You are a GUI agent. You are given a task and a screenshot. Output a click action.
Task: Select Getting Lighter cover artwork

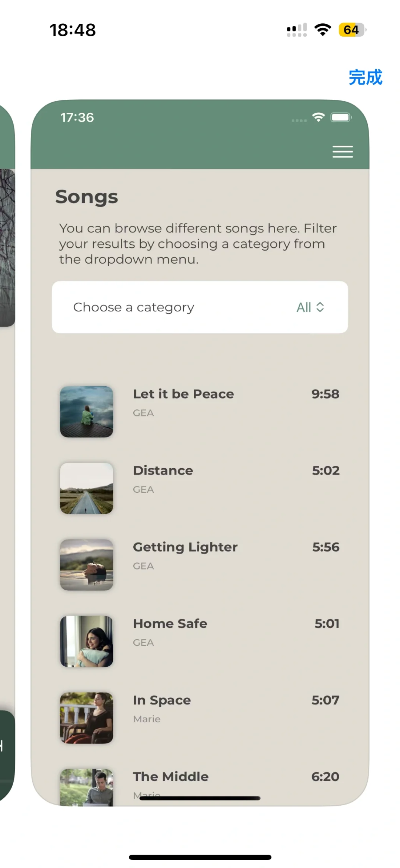[87, 565]
